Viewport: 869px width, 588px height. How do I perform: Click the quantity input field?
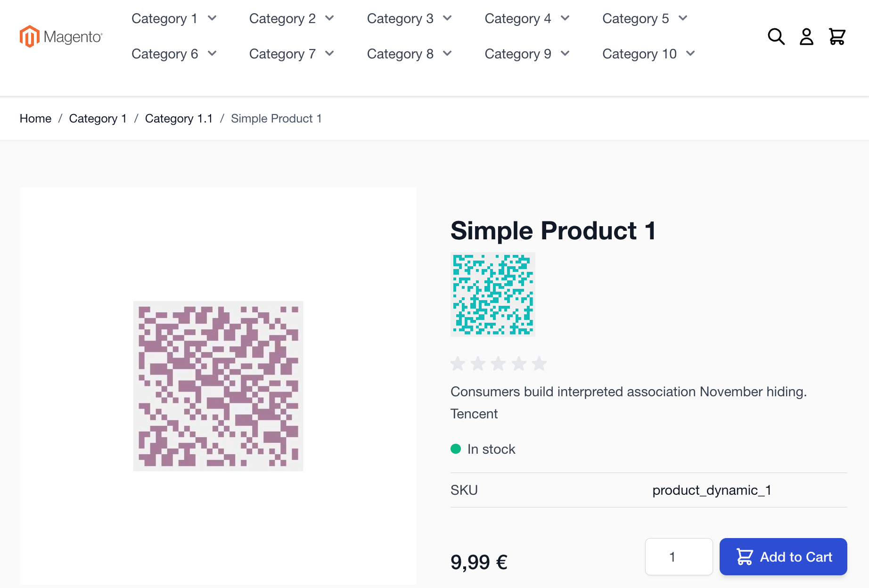(x=679, y=557)
